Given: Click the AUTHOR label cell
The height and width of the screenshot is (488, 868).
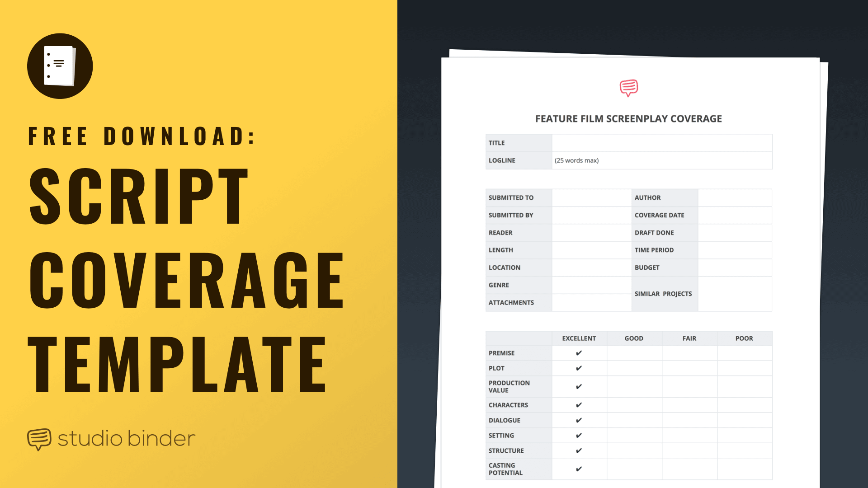Looking at the screenshot, I should [665, 198].
